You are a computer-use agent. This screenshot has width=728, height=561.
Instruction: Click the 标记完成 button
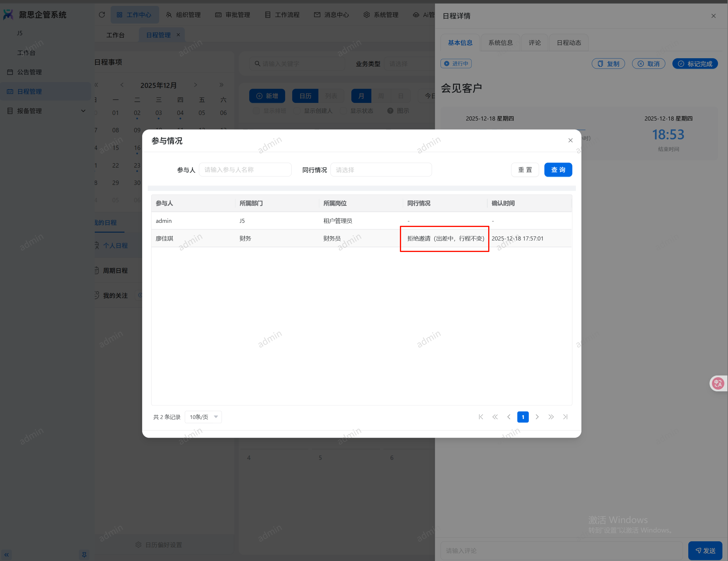(x=695, y=64)
